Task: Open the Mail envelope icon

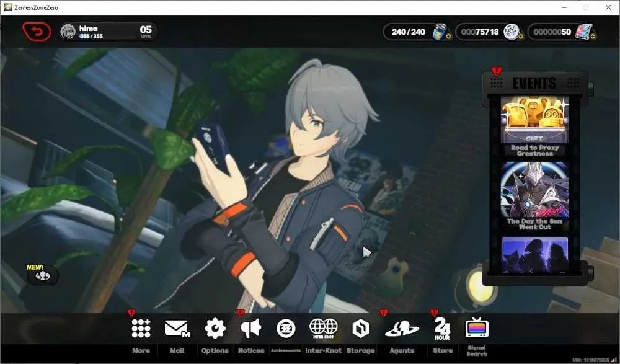Action: tap(177, 329)
